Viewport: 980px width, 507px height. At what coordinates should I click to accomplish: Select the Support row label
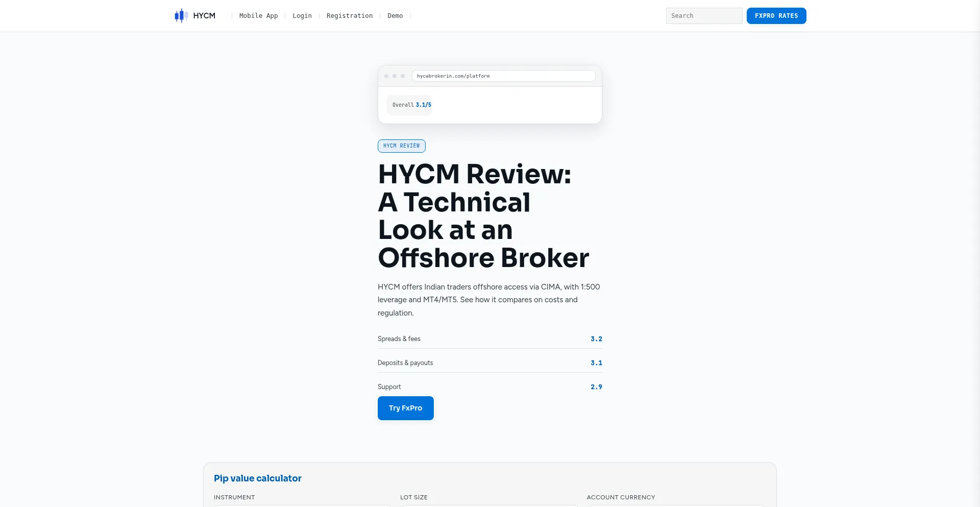pyautogui.click(x=389, y=387)
